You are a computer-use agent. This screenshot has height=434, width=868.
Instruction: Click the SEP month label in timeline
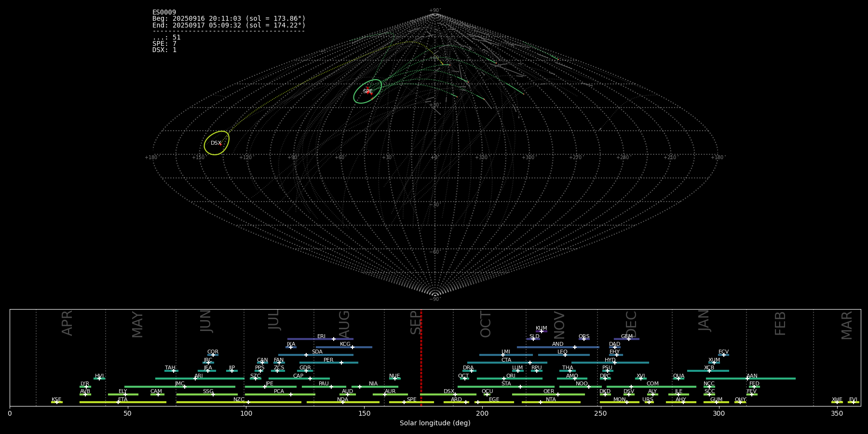415,323
